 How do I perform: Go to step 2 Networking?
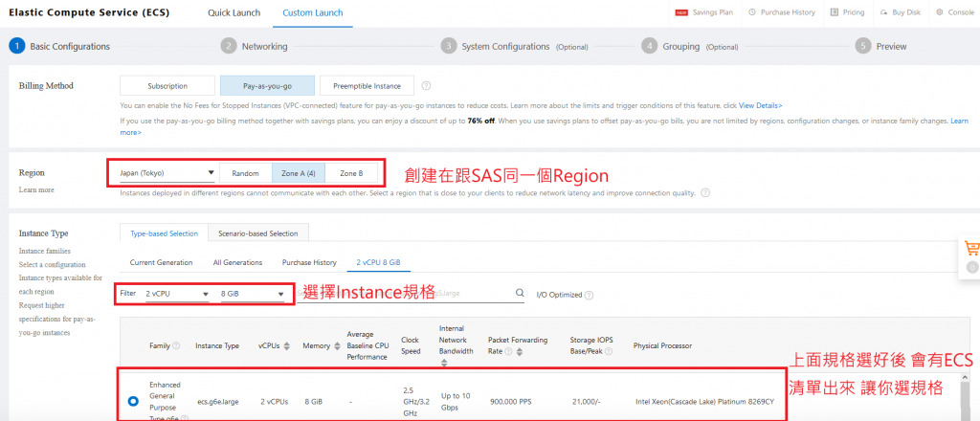[255, 46]
